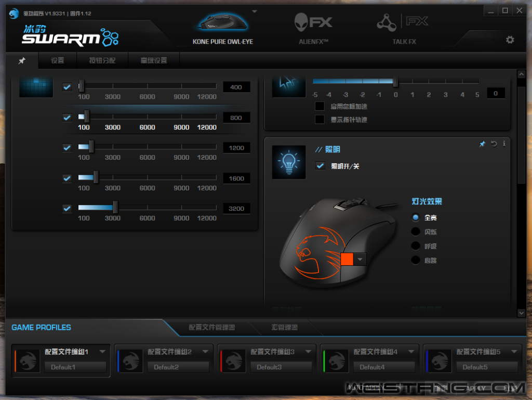Open the 宏管理器 tab
Screen dimensions: 532x400
coord(284,327)
